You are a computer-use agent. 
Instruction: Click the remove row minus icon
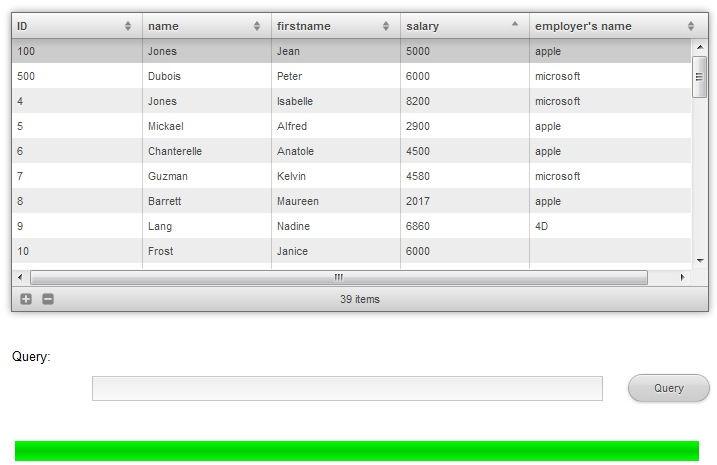48,299
